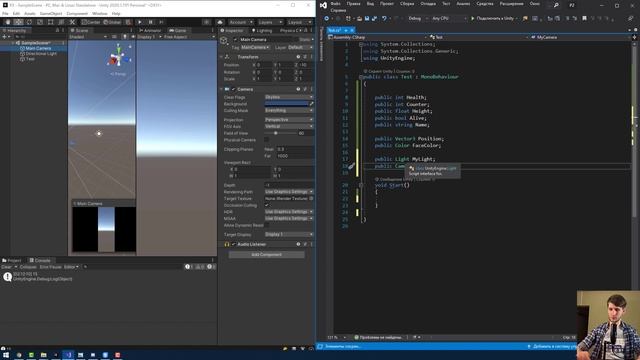Open custom editor tools icon in Unity toolbar
The width and height of the screenshot is (640, 360).
click(x=72, y=22)
